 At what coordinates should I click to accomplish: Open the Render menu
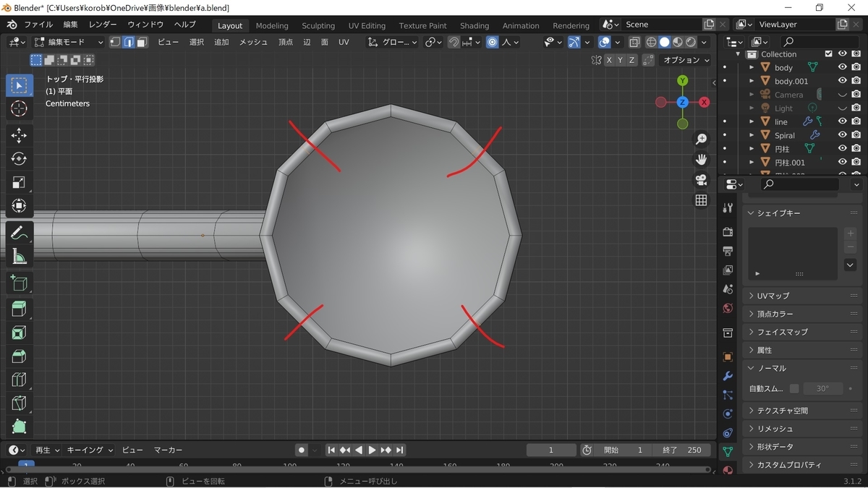103,25
